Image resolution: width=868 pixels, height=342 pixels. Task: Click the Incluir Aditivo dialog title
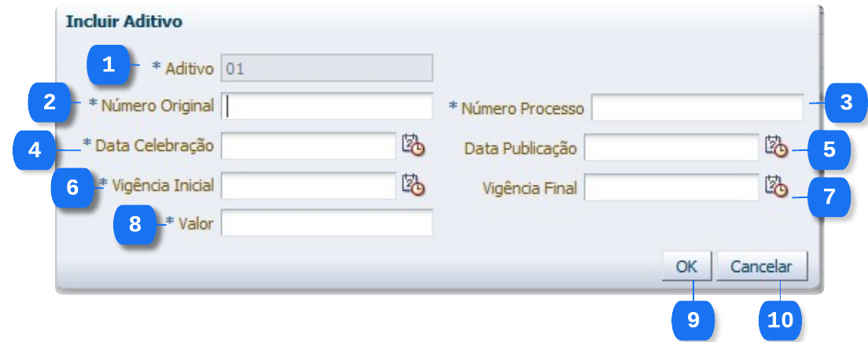point(123,22)
